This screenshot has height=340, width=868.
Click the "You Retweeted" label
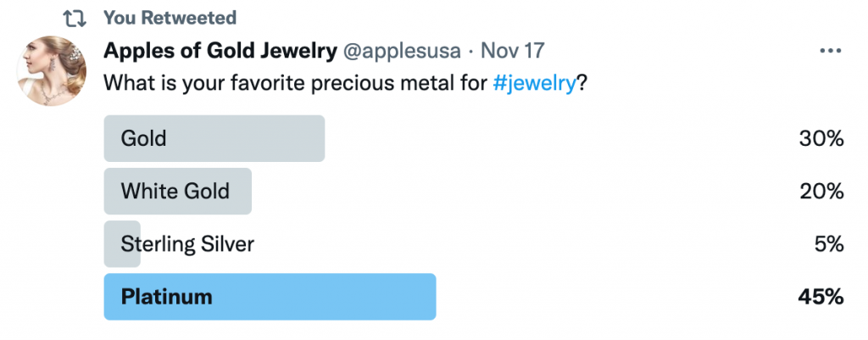tap(170, 18)
